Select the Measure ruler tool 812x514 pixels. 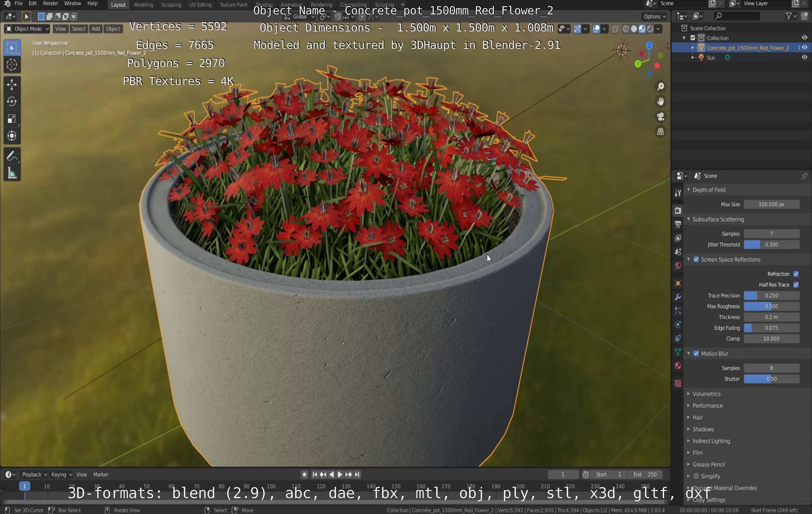pos(12,173)
